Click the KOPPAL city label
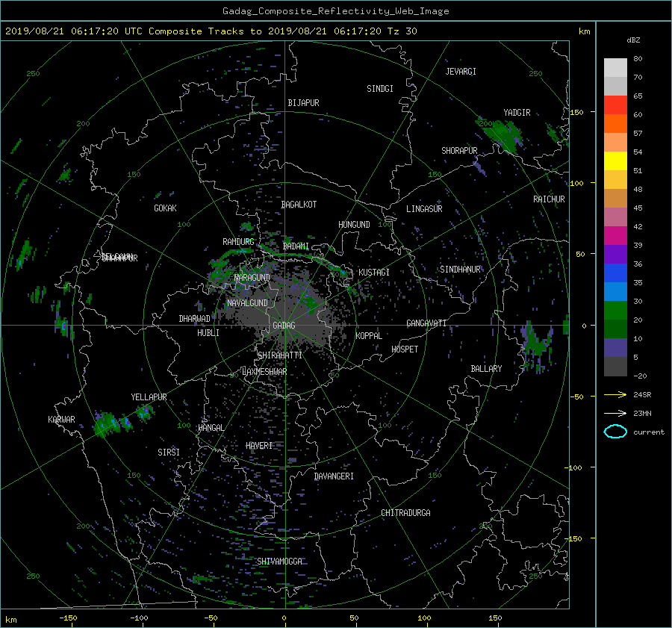Viewport: 672px width, 628px height. tap(369, 336)
